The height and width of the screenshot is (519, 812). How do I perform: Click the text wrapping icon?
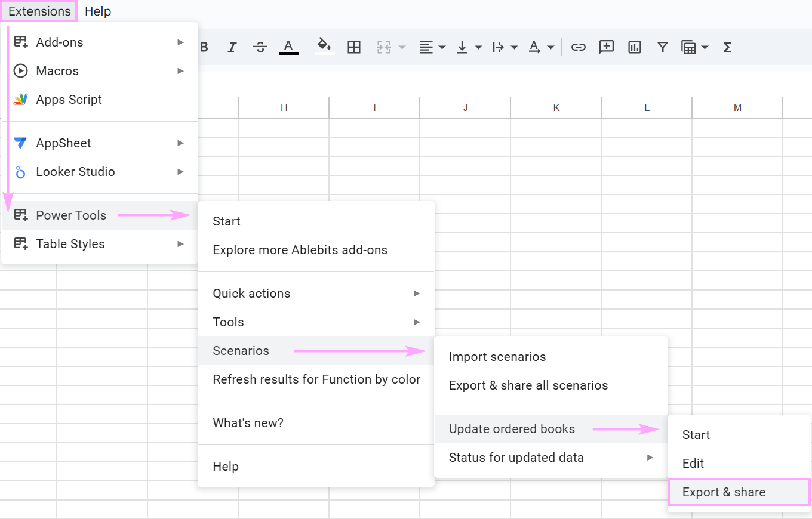pos(498,47)
